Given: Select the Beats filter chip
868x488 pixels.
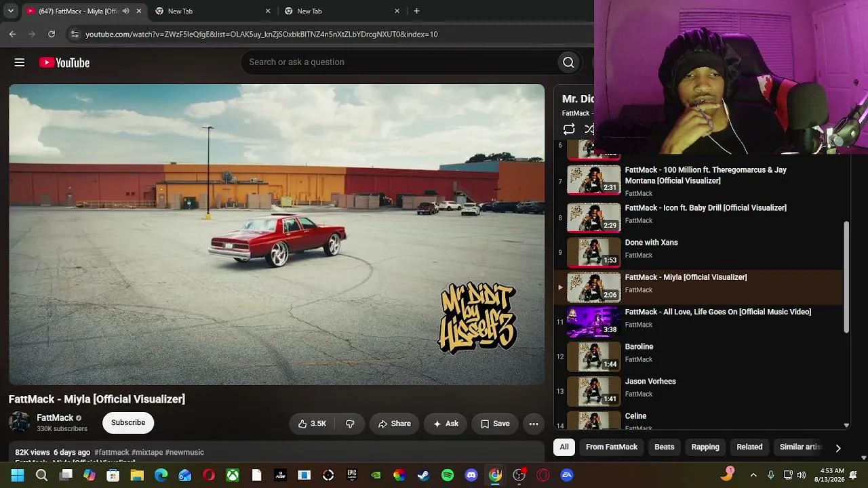Looking at the screenshot, I should 665,447.
